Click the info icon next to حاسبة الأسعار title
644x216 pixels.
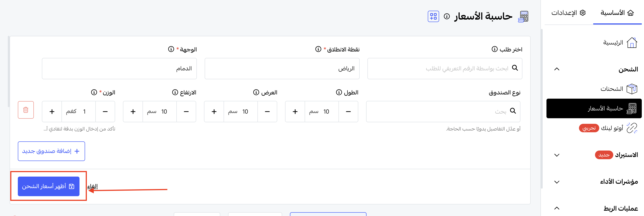(x=447, y=16)
